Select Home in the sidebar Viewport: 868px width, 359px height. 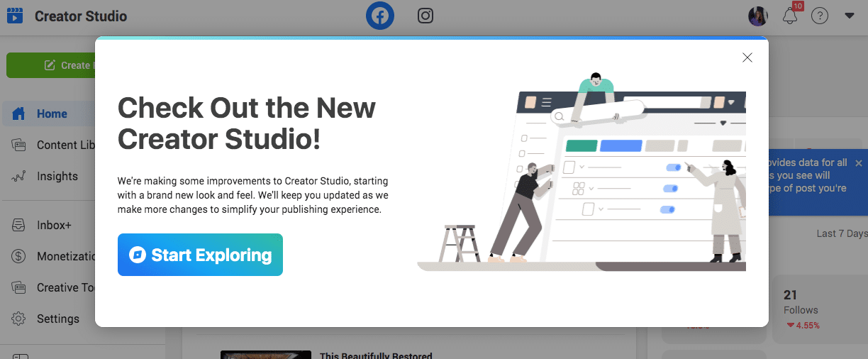tap(48, 114)
